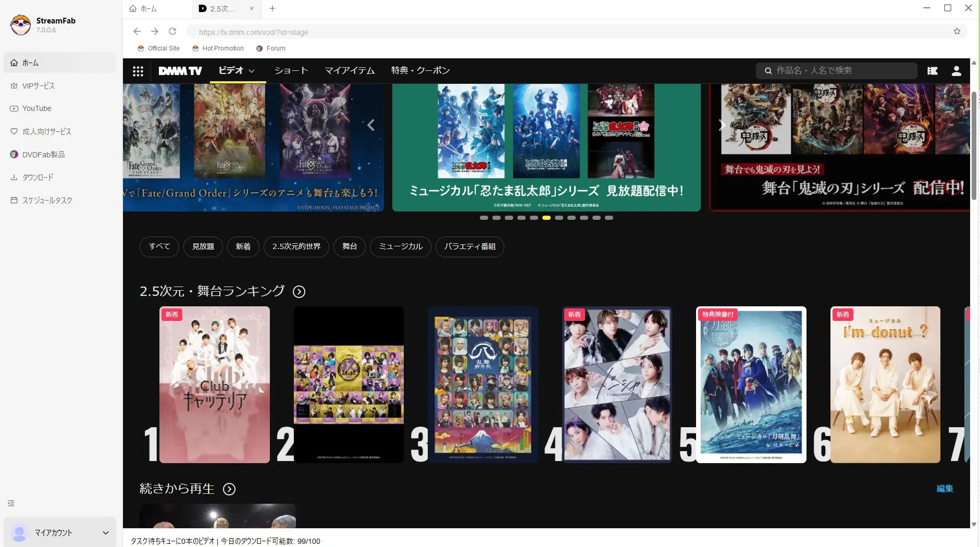
Task: Click the circled arrow next to 2.5次元・舞台ランキング
Action: (x=299, y=292)
